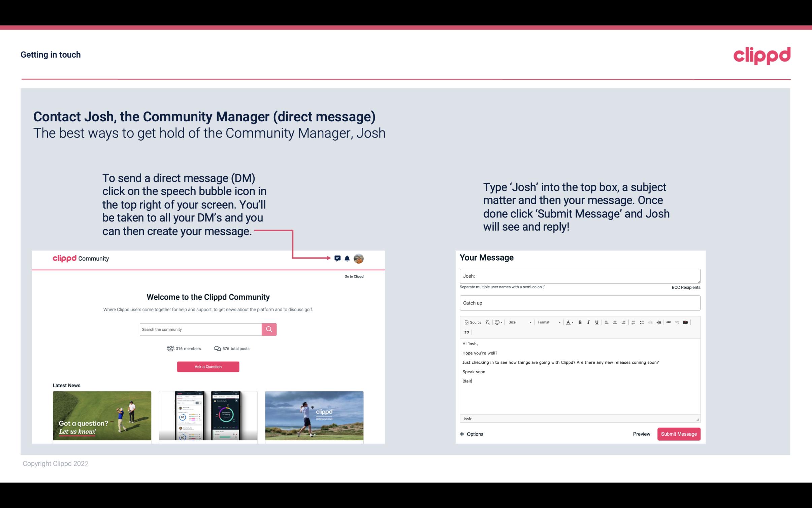The image size is (812, 508).
Task: Toggle the Options expander section
Action: point(470,434)
